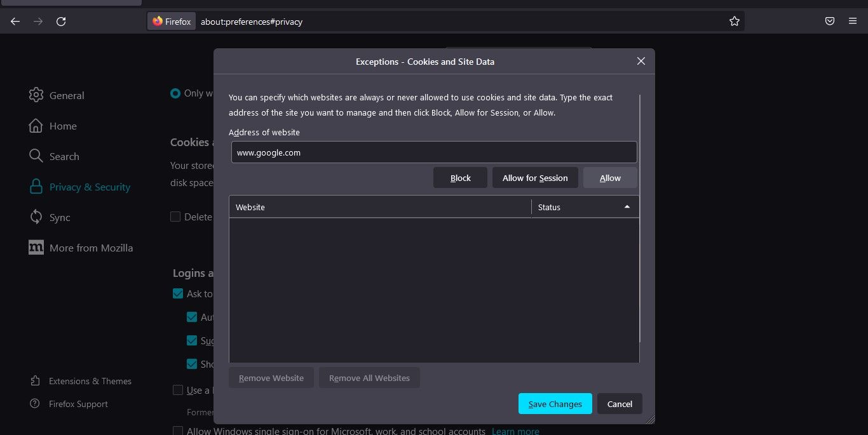
Task: Open Firefox Support via the question mark icon
Action: point(36,403)
